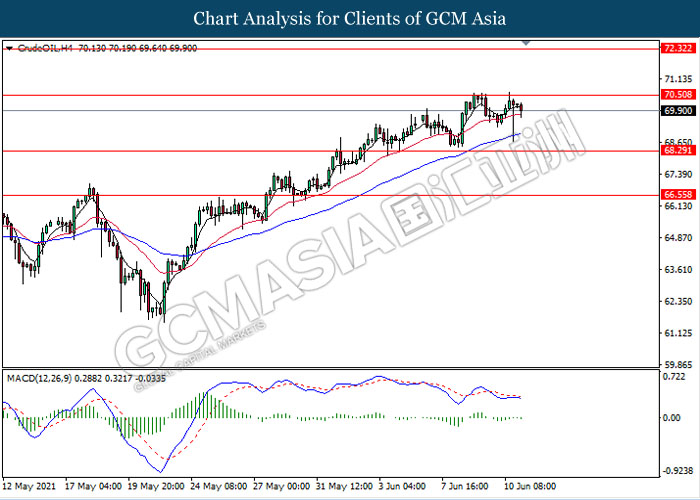Select the 70.508 resistance price label
The image size is (700, 500).
[678, 95]
